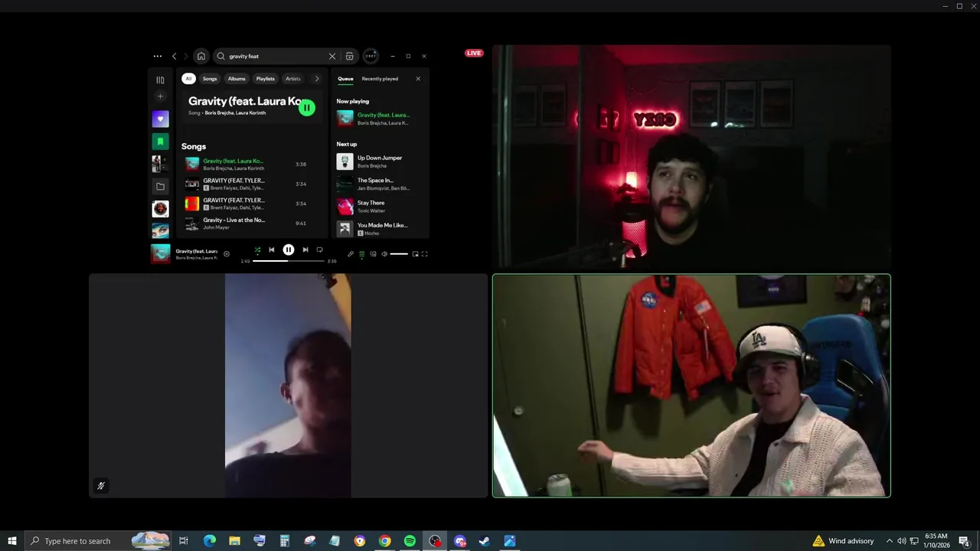
Task: Open Calculator from the taskbar
Action: point(284,541)
